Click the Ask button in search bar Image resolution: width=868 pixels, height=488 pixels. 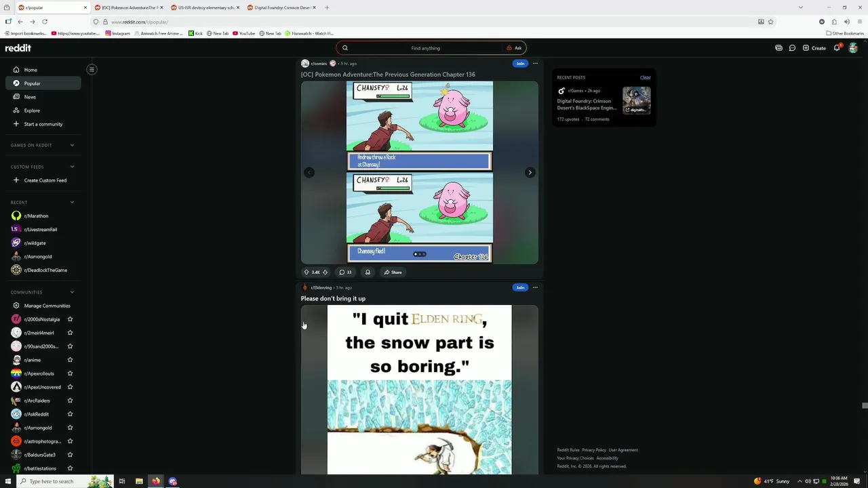pyautogui.click(x=515, y=48)
